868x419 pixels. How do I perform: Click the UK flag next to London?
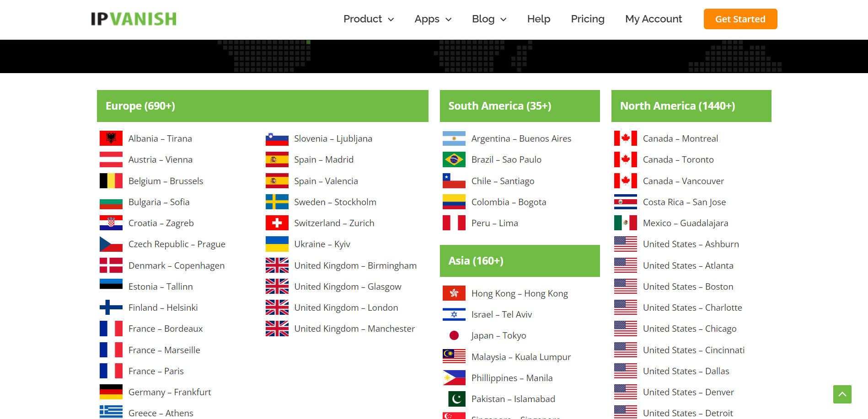(x=277, y=307)
